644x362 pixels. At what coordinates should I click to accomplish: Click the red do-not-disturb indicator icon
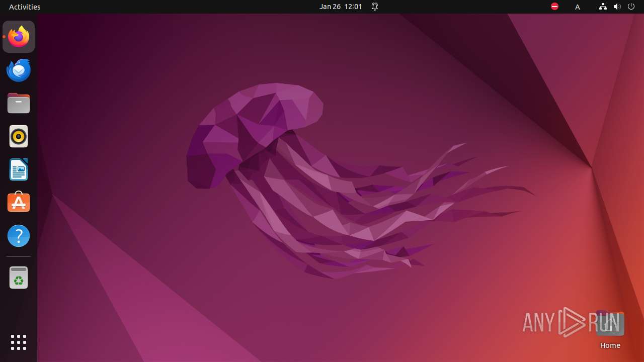point(554,7)
